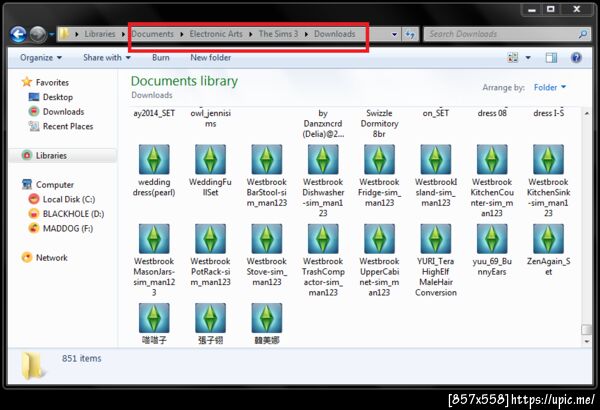Select Downloads in the address path
Screen dimensions: 600x410
(x=335, y=34)
